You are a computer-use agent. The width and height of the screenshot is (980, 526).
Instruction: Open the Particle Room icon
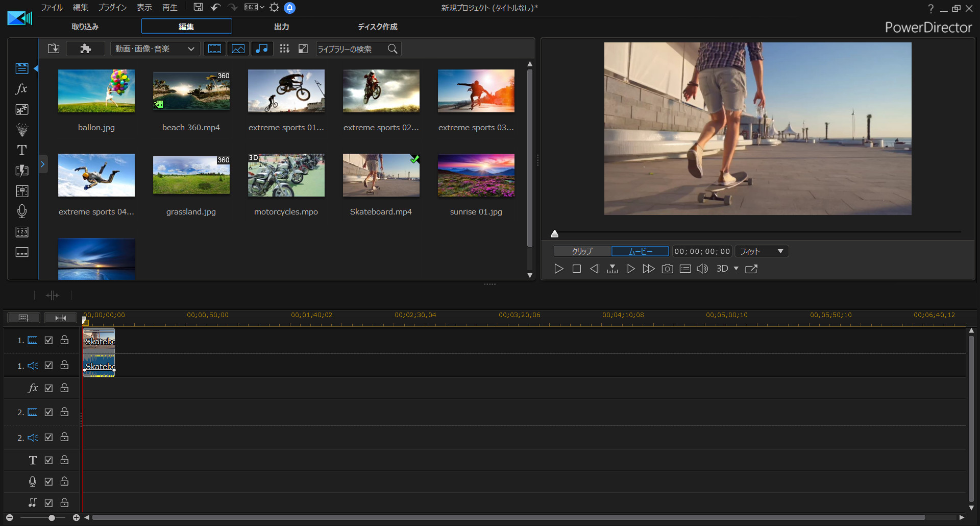pos(22,130)
